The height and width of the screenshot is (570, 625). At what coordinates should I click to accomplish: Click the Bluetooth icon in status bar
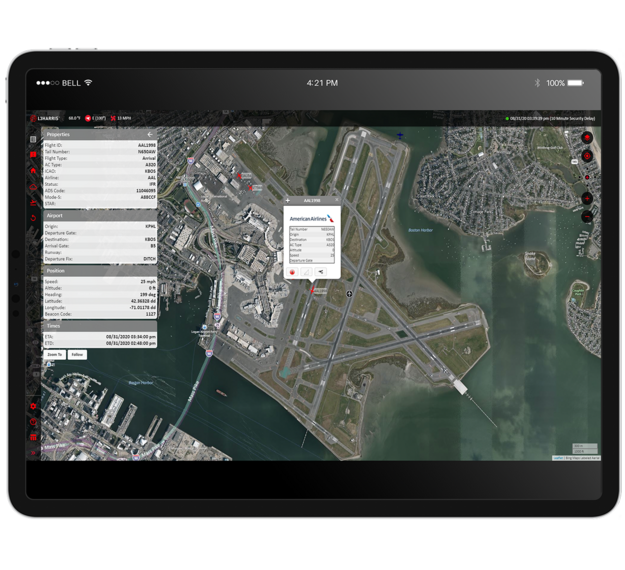click(537, 83)
